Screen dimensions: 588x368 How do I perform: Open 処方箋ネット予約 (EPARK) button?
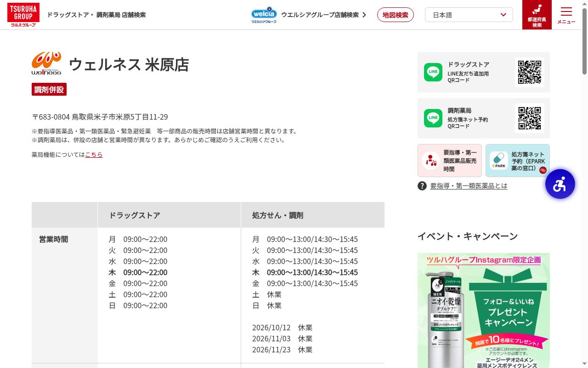[x=518, y=161]
